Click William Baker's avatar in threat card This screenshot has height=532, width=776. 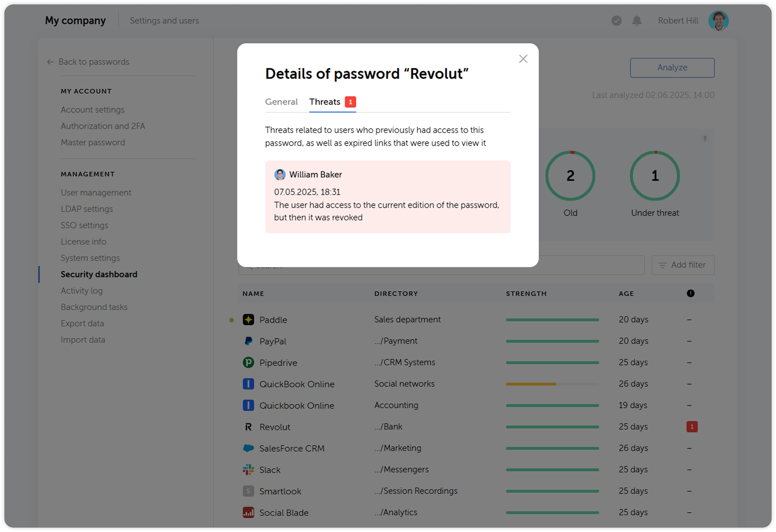click(x=280, y=175)
